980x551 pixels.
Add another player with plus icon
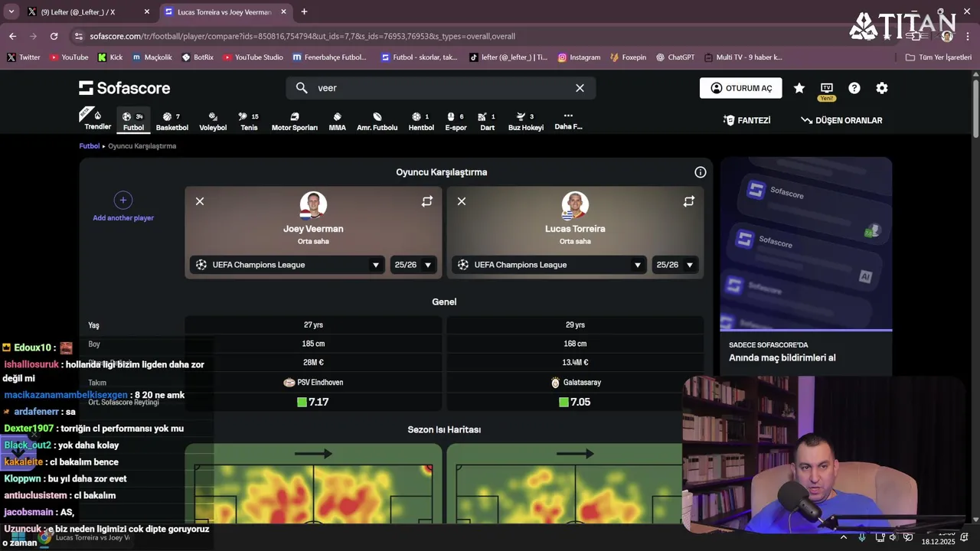pos(122,201)
